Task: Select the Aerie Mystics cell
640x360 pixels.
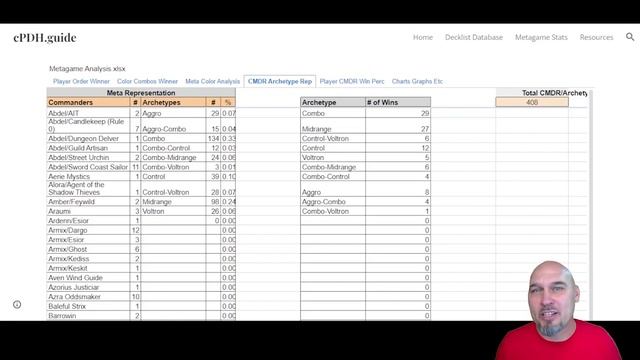Action: 88,176
